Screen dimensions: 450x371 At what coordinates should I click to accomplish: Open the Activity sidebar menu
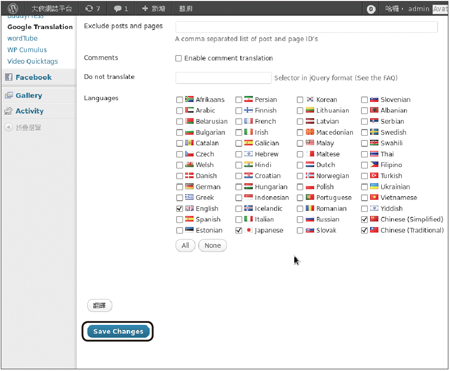[29, 111]
